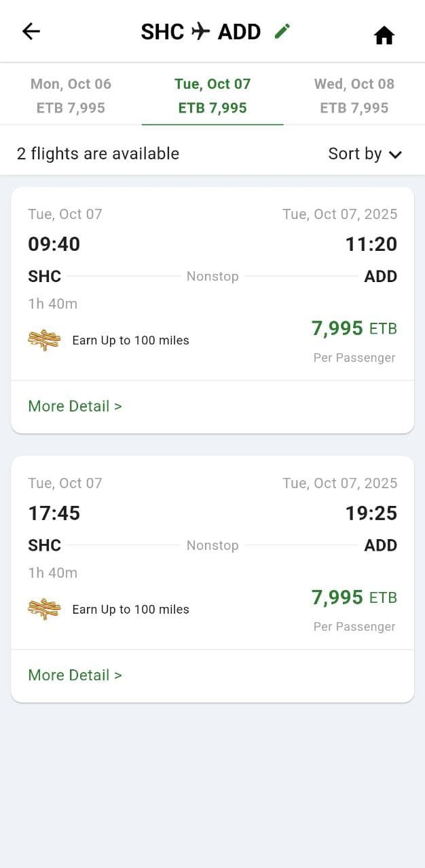The image size is (425, 868).
Task: Tap the airplane icon in header
Action: tap(200, 31)
